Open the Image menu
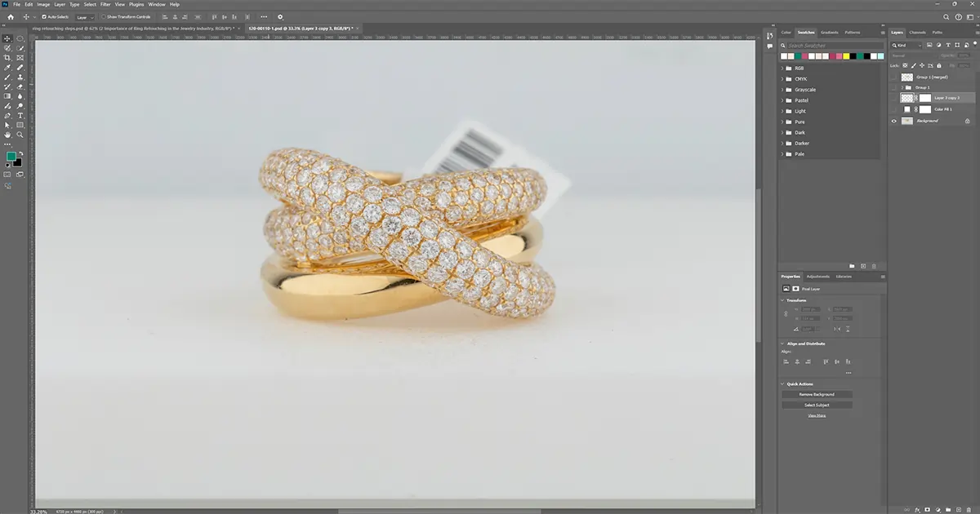Screen dimensions: 980x514 pyautogui.click(x=43, y=4)
